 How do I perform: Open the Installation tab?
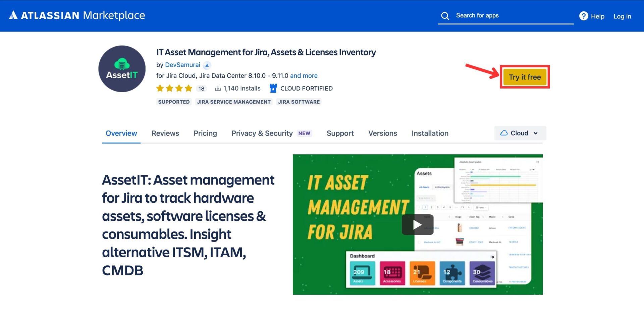coord(430,133)
